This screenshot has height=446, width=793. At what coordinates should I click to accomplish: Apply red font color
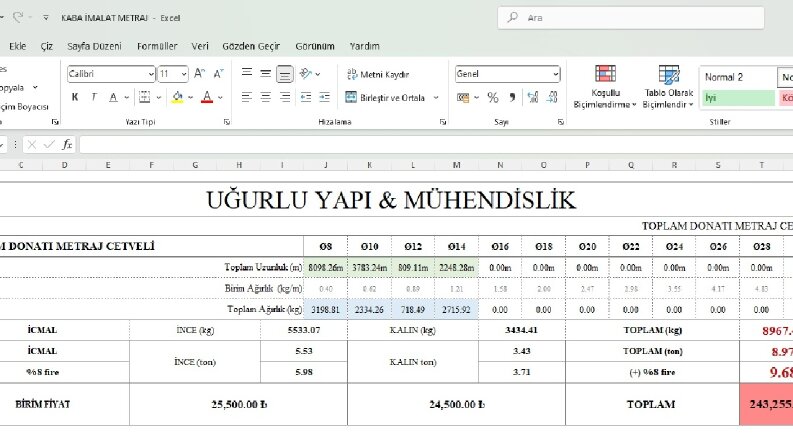pos(207,97)
